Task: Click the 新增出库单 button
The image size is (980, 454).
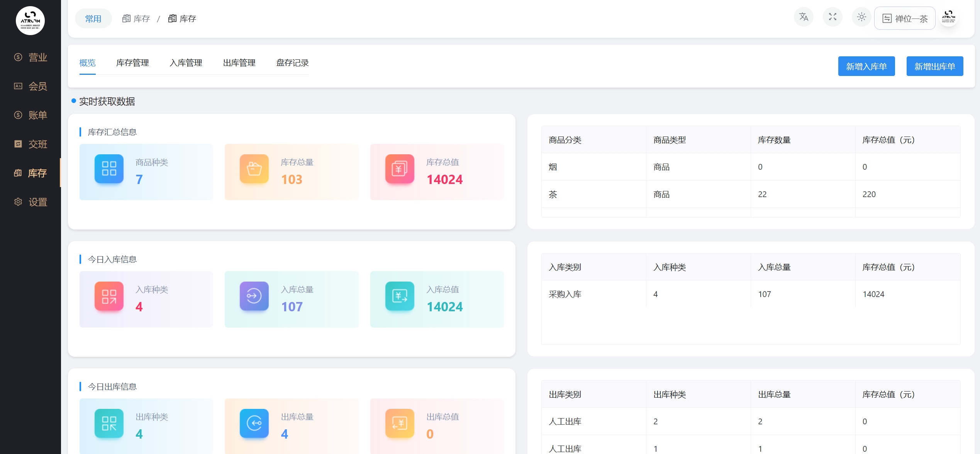Action: point(934,66)
